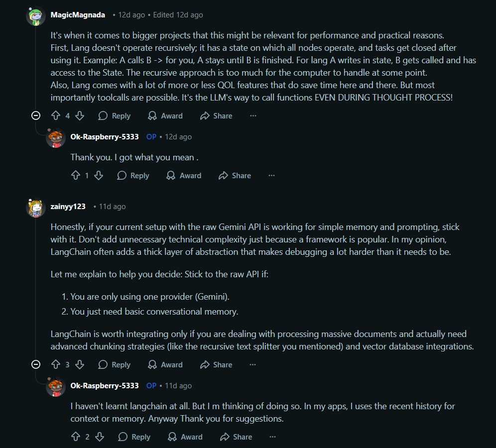Downvote the 'I haven't learnt langchain' reply
Viewport: 496px width, 448px height.
coord(100,437)
